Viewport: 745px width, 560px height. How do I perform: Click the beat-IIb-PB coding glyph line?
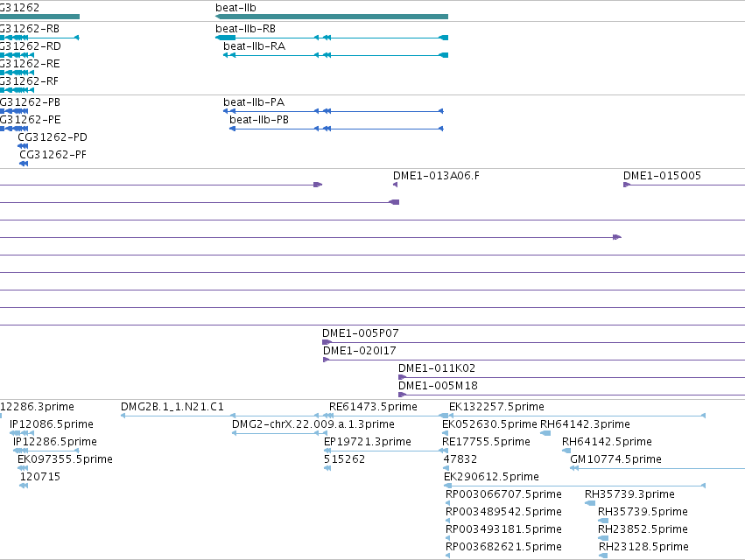[x=336, y=129]
